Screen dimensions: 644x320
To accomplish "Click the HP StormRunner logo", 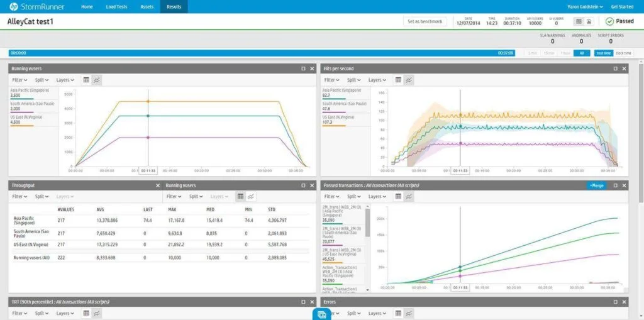I will pyautogui.click(x=36, y=6).
